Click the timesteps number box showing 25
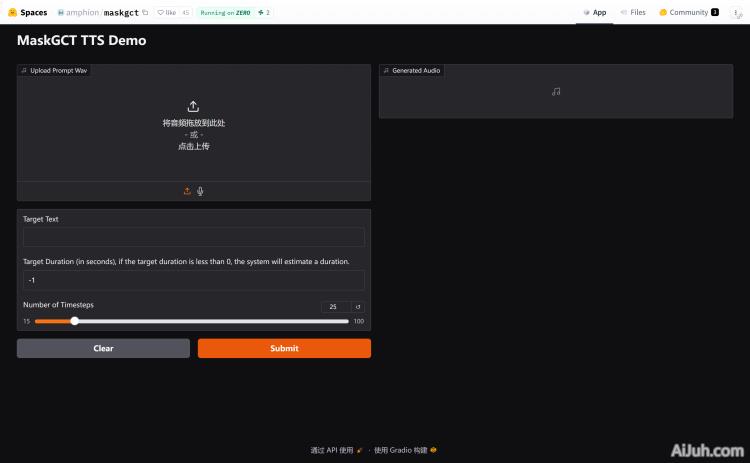This screenshot has width=750, height=463. click(x=335, y=307)
